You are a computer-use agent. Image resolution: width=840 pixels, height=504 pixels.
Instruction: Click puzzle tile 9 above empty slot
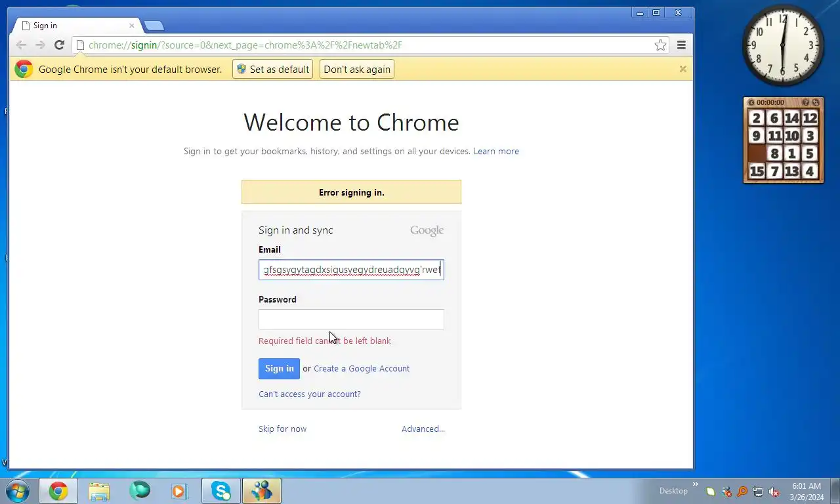tap(757, 136)
